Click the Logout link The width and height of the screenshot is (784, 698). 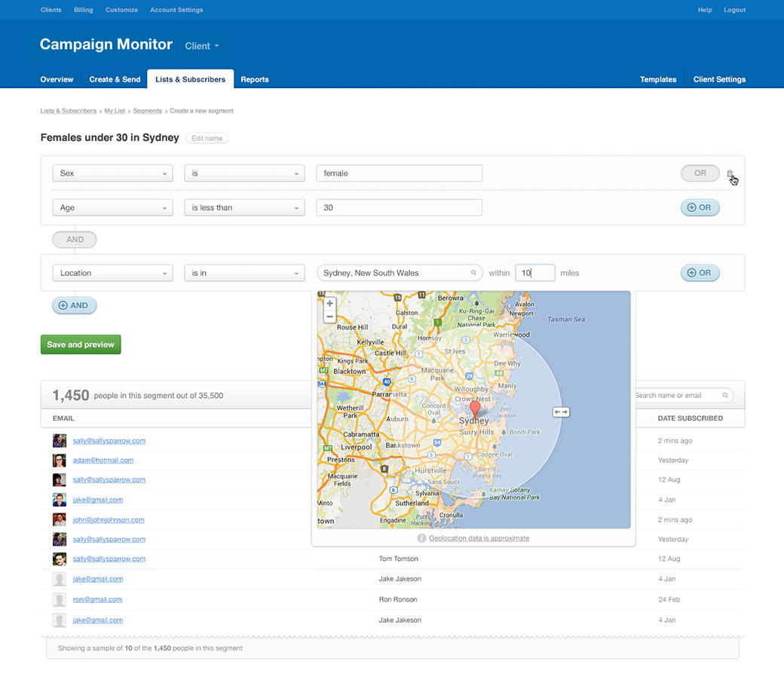[734, 10]
